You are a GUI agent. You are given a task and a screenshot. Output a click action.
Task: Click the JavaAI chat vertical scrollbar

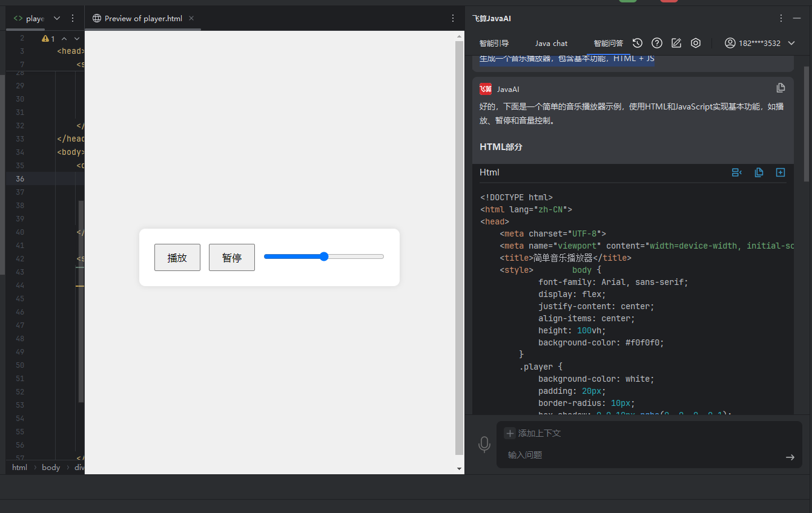pos(806,124)
